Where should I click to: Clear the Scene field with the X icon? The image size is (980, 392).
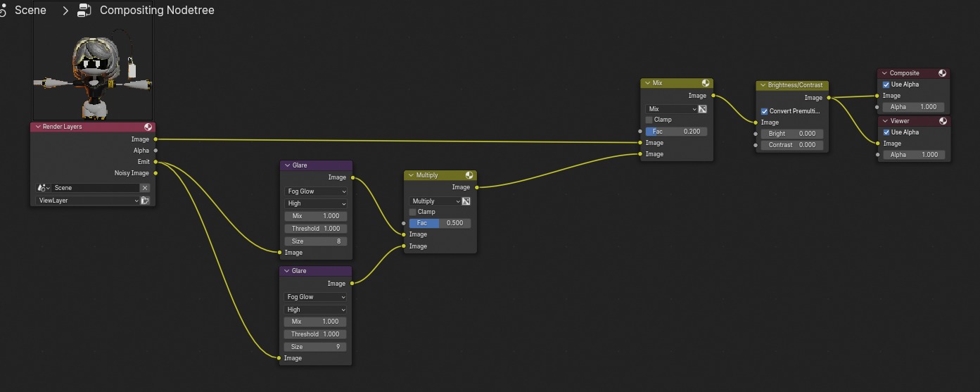(145, 188)
